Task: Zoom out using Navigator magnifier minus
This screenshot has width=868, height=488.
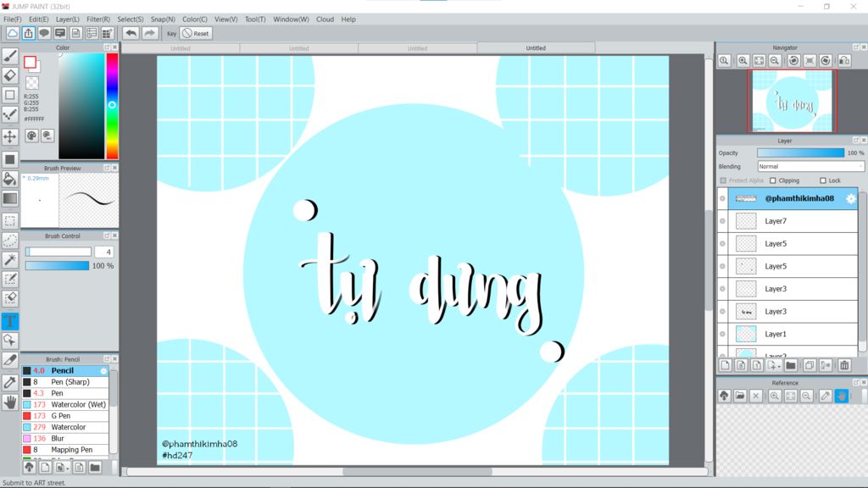Action: pos(775,61)
